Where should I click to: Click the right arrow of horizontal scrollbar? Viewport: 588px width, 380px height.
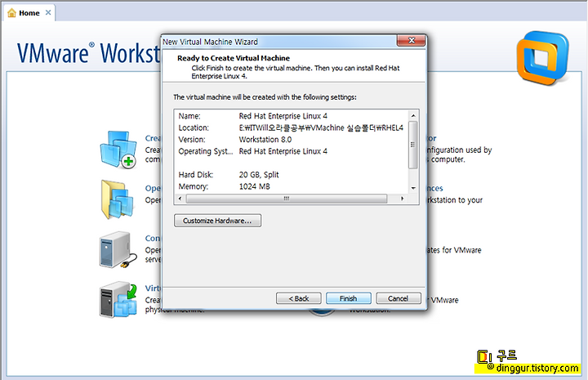click(x=402, y=199)
